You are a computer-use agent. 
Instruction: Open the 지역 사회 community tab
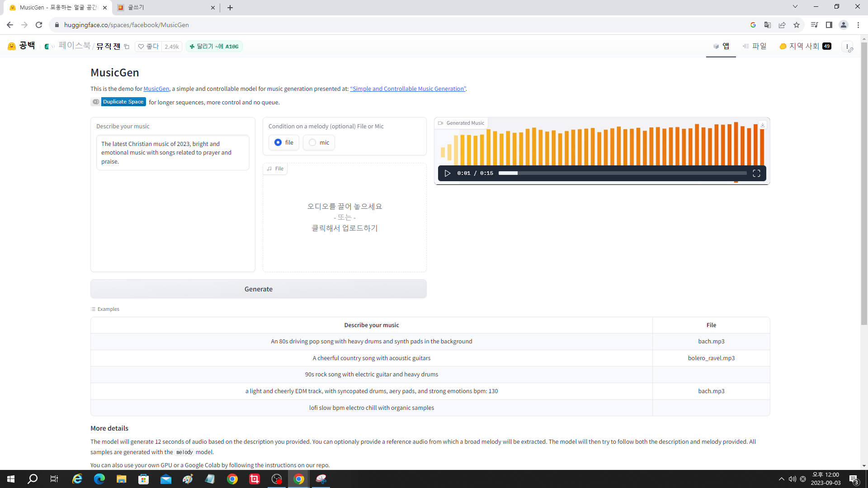(x=805, y=46)
